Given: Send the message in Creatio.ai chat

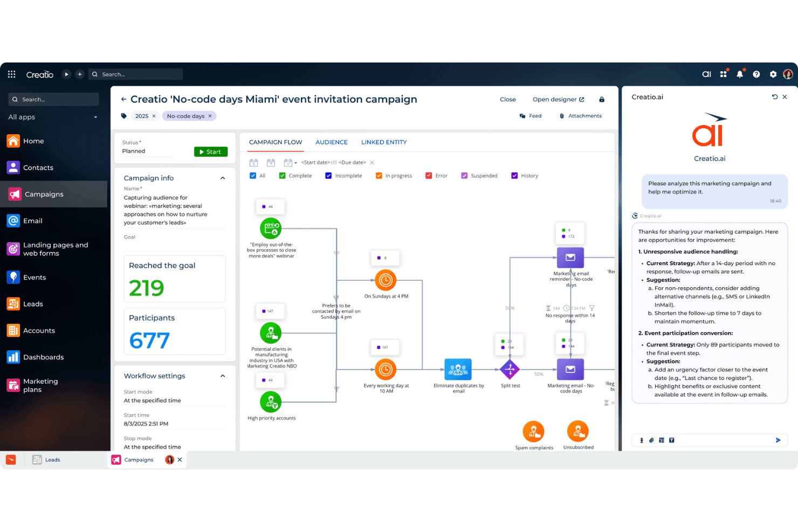Looking at the screenshot, I should click(778, 440).
